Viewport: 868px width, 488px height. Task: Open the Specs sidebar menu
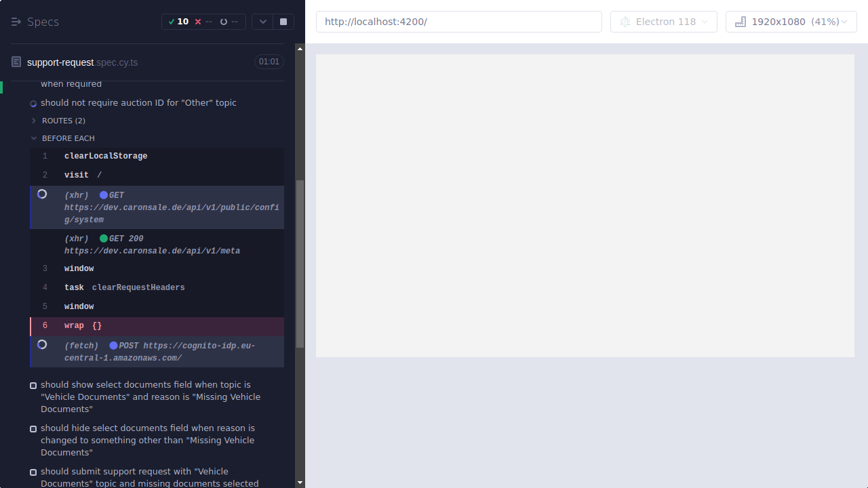(x=16, y=21)
